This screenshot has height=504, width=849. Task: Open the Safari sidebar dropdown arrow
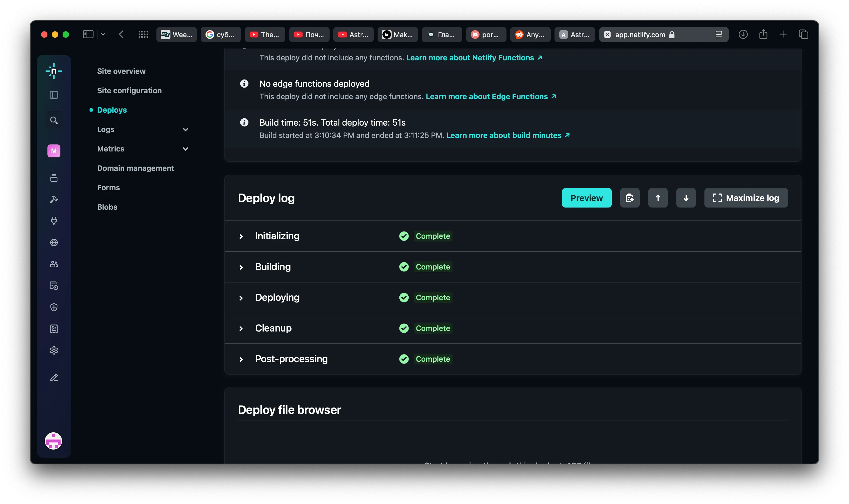coord(103,34)
